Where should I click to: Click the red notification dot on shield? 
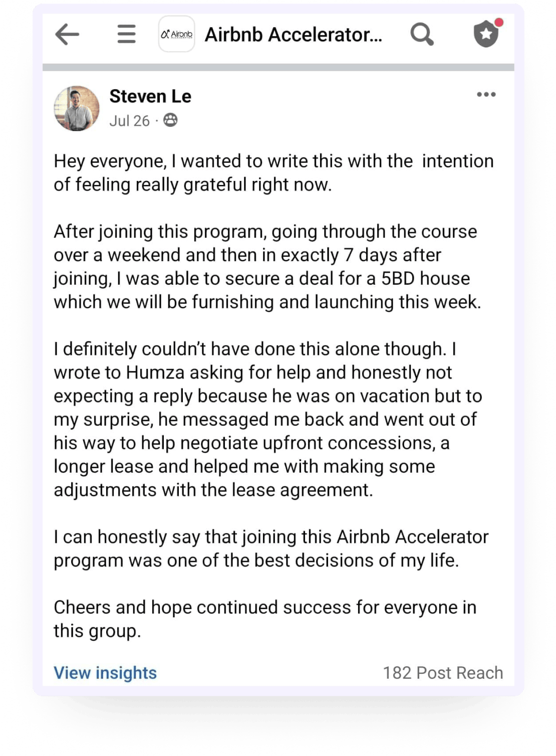coord(498,23)
